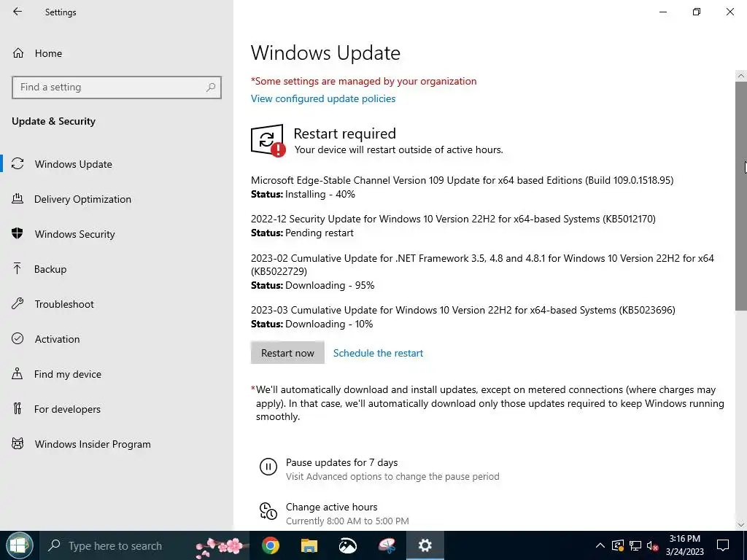Click the taskbar clock showing 3:16 PM
Screen dimensions: 747x560
pyautogui.click(x=684, y=545)
